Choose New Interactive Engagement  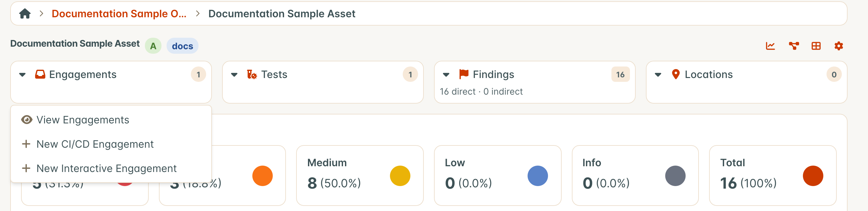tap(111, 168)
